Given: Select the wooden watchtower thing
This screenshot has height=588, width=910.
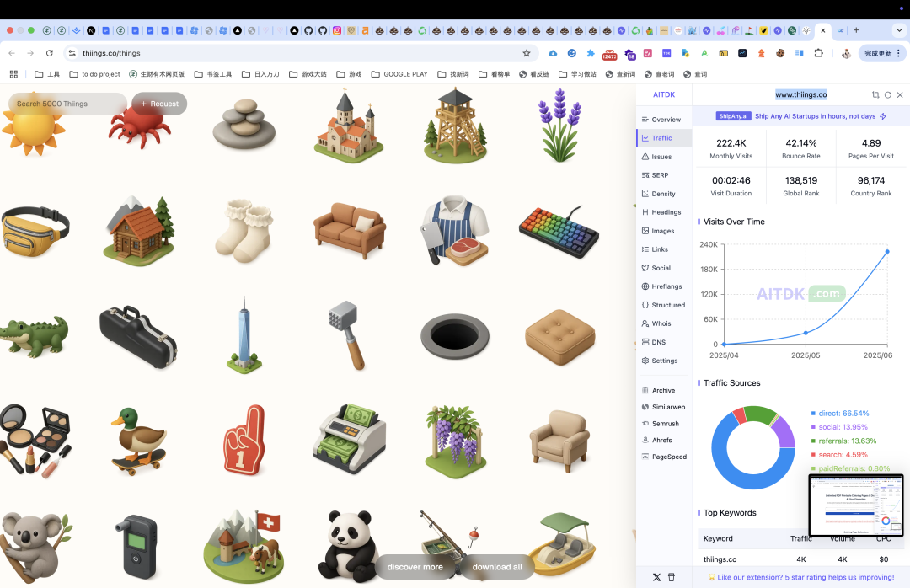Looking at the screenshot, I should 455,126.
